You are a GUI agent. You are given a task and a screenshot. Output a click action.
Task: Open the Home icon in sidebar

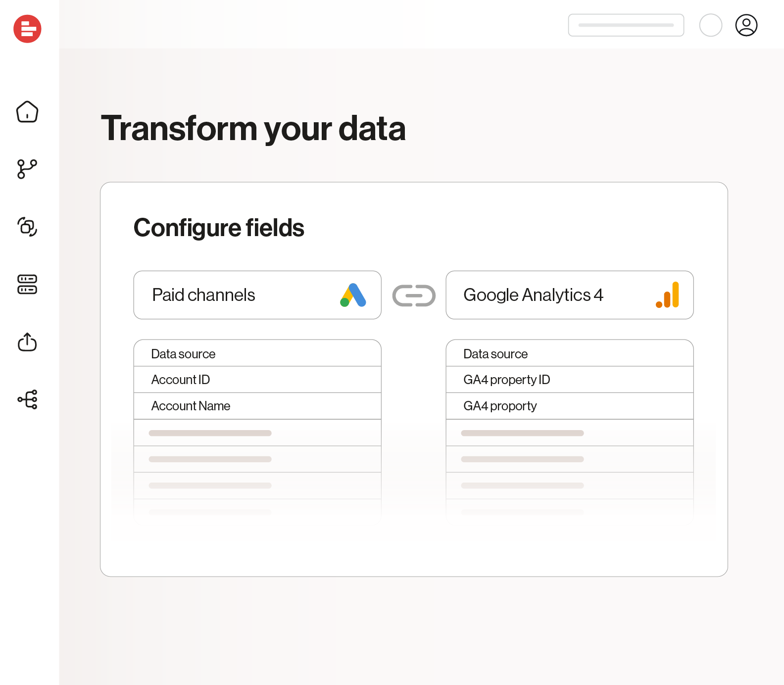(27, 112)
